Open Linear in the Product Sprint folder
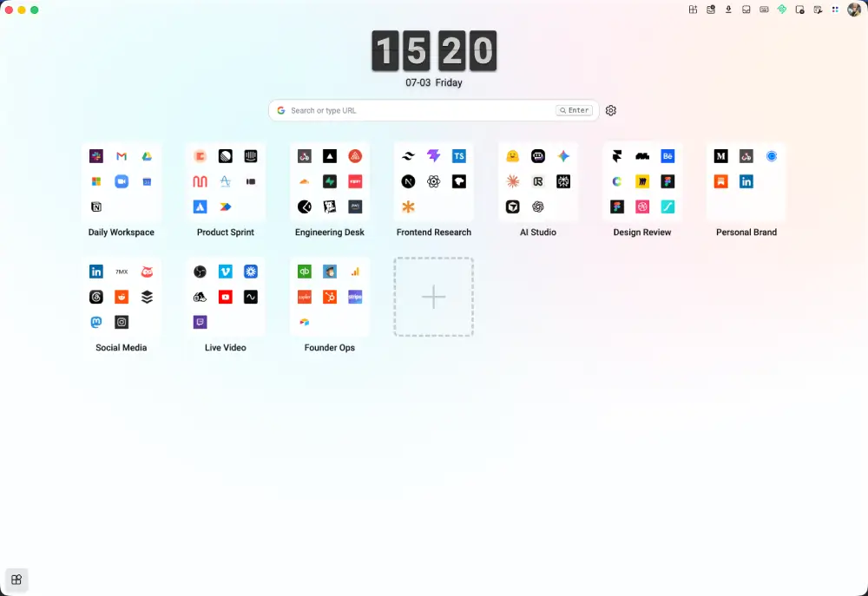Image resolution: width=868 pixels, height=596 pixels. tap(226, 157)
